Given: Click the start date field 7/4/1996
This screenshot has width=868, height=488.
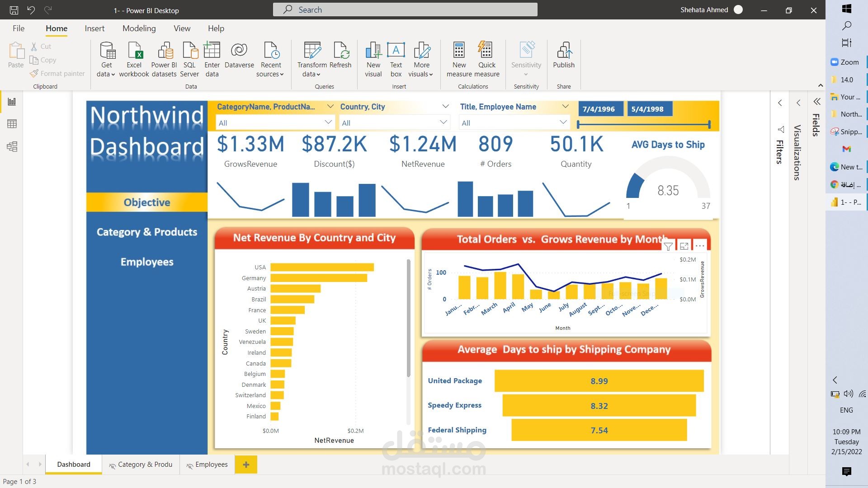Looking at the screenshot, I should click(x=599, y=109).
